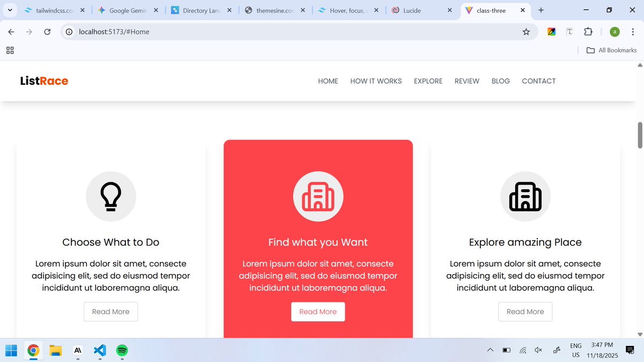644x362 pixels.
Task: Click Read More under Explore amazing Place
Action: point(525,312)
